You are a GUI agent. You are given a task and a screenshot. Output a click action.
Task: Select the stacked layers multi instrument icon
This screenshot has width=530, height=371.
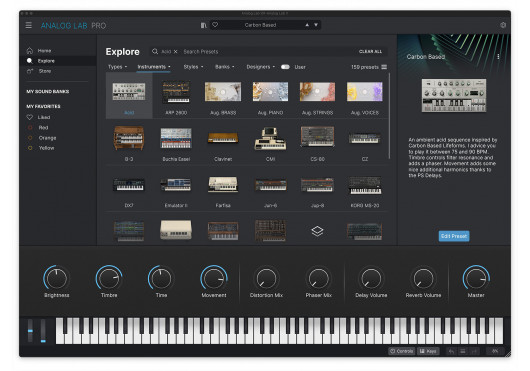(317, 231)
